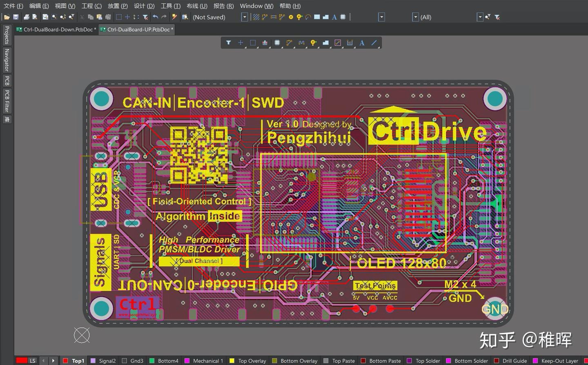Viewport: 588px width, 365px height.
Task: Expand the (All) filter dropdown
Action: click(480, 17)
